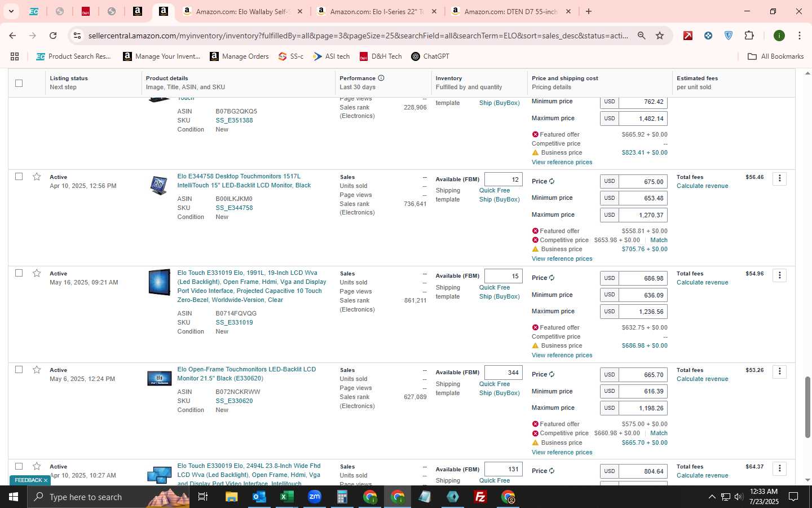Click the price refresh icon for SS_E344758

pos(551,181)
